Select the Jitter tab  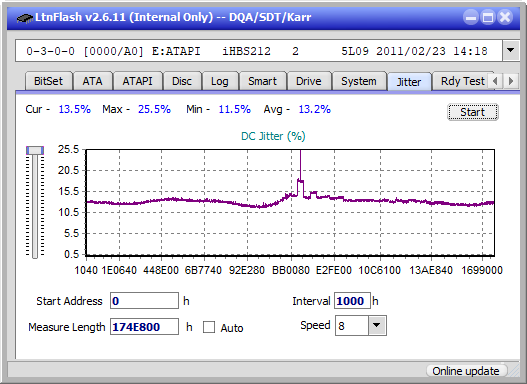pos(409,82)
